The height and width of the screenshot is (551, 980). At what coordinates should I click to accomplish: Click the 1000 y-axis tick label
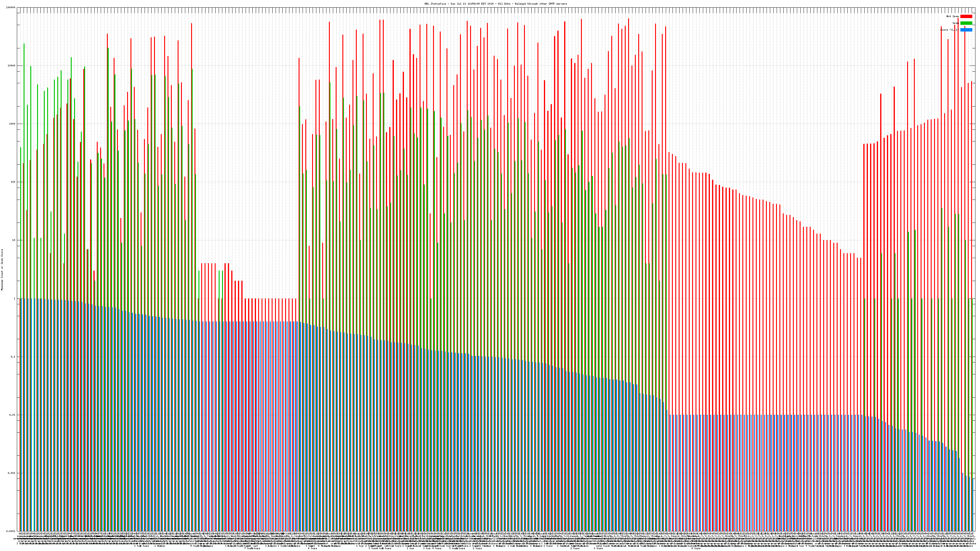click(x=12, y=124)
